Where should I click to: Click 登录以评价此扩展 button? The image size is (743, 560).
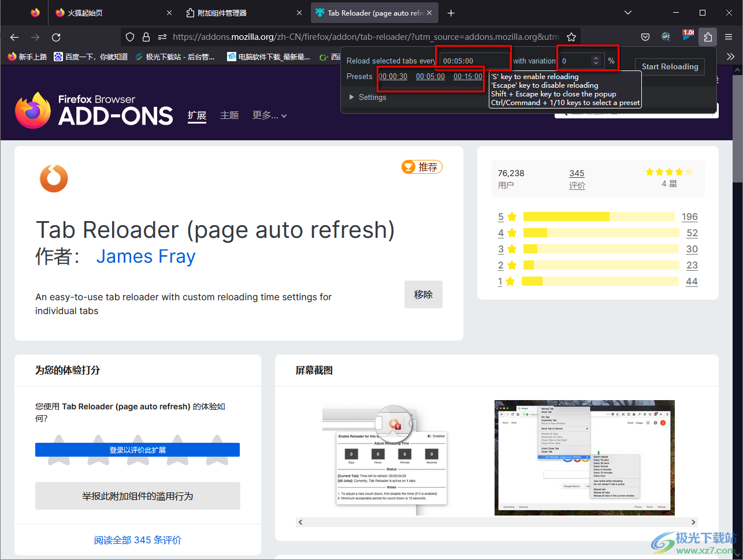coord(138,450)
